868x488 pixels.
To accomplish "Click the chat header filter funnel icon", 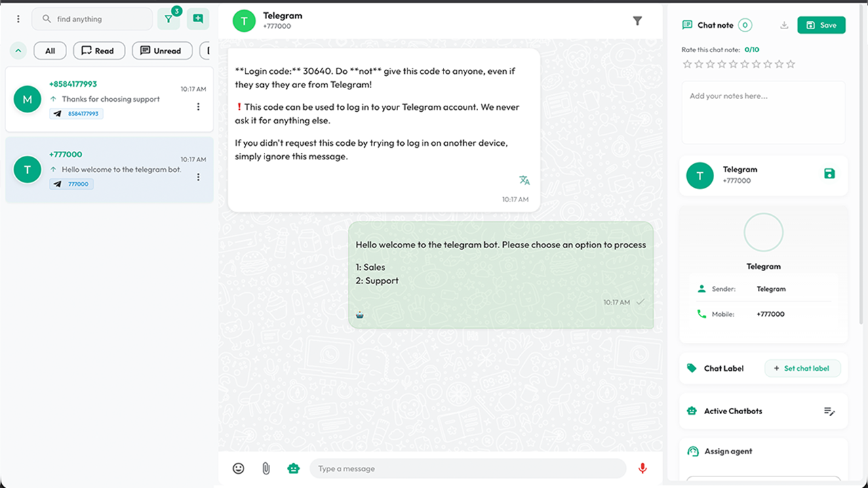I will (637, 21).
